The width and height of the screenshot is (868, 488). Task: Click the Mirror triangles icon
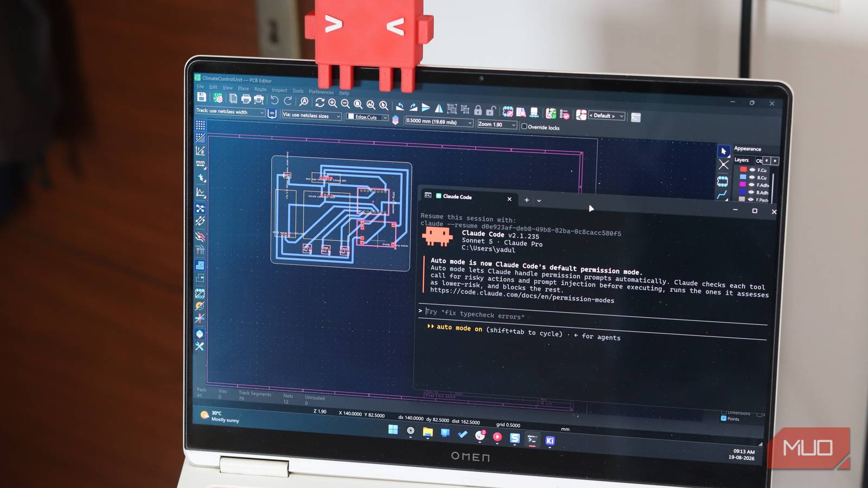tap(439, 108)
